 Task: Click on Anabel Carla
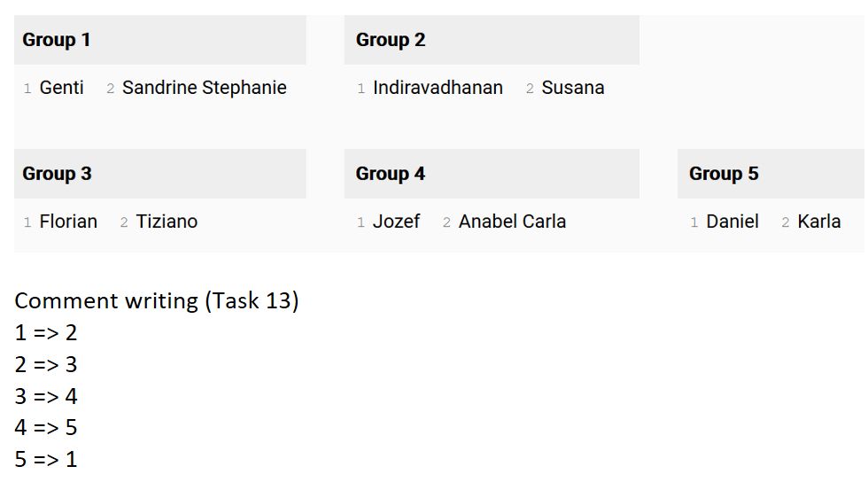pyautogui.click(x=512, y=222)
